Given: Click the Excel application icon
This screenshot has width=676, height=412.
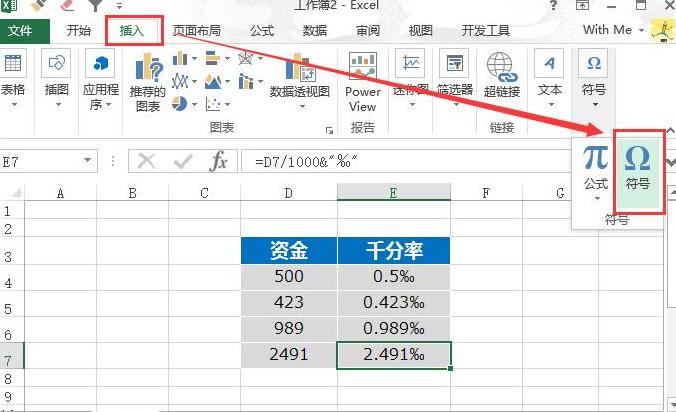Looking at the screenshot, I should click(9, 5).
